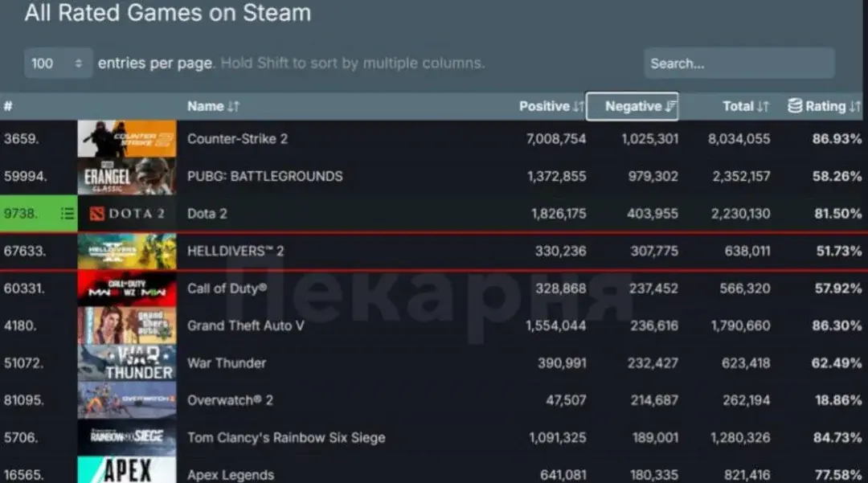This screenshot has width=868, height=483.
Task: Select rank number 5706.
Action: (21, 438)
